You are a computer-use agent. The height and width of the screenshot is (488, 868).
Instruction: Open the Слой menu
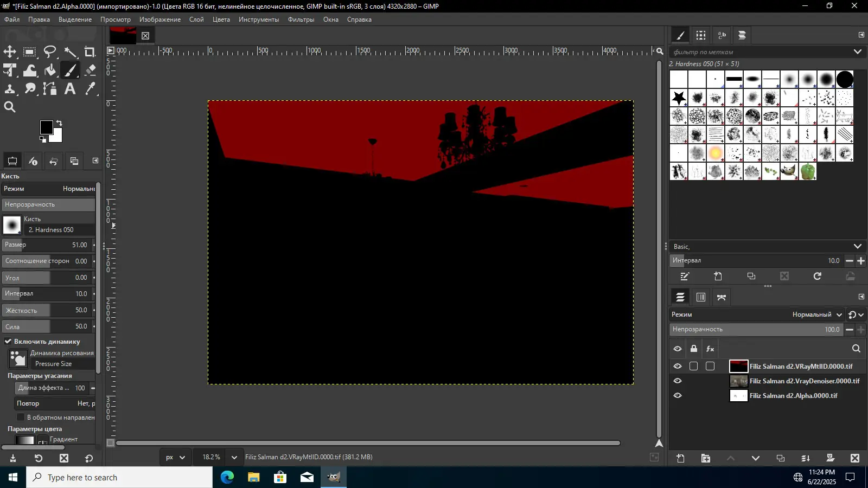(196, 20)
